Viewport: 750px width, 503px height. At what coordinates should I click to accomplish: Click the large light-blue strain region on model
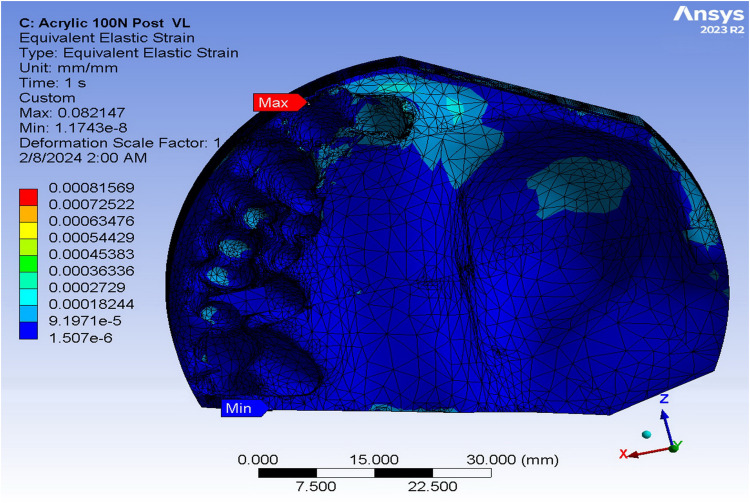579,189
